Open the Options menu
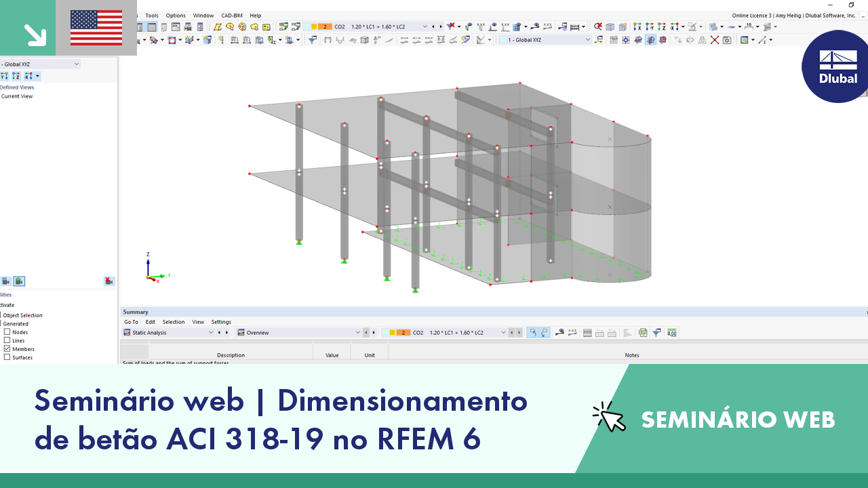This screenshot has width=868, height=488. point(176,16)
